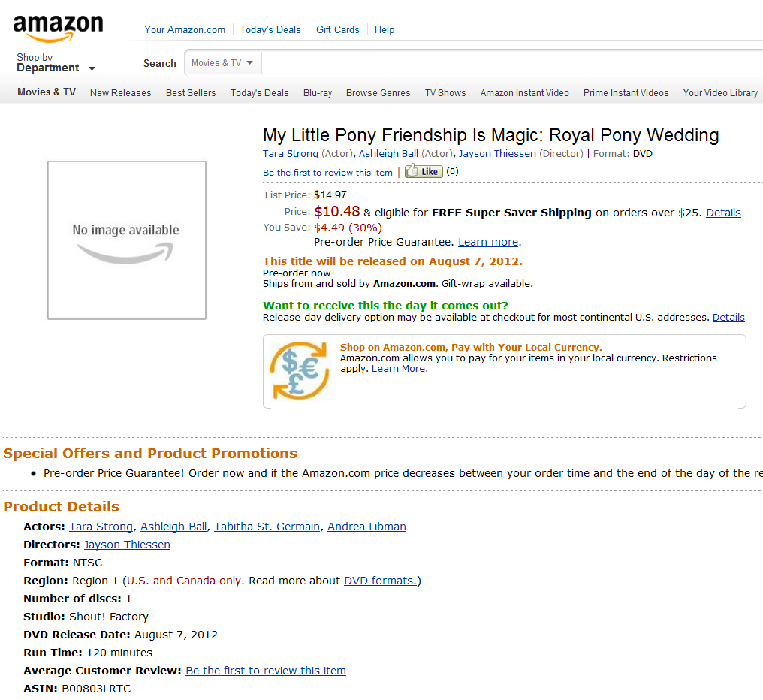Viewport: 763px width, 700px height.
Task: Select the Best Sellers tab
Action: pyautogui.click(x=191, y=93)
